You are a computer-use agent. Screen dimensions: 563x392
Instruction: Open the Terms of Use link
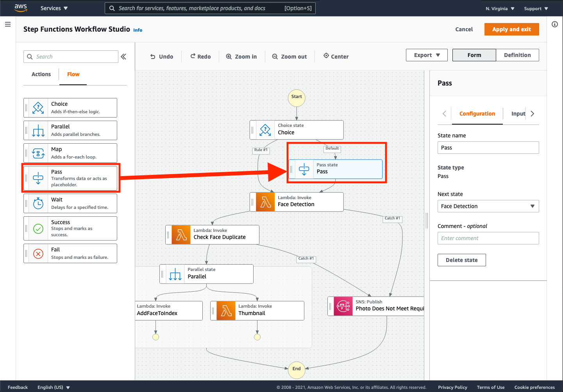pyautogui.click(x=491, y=387)
